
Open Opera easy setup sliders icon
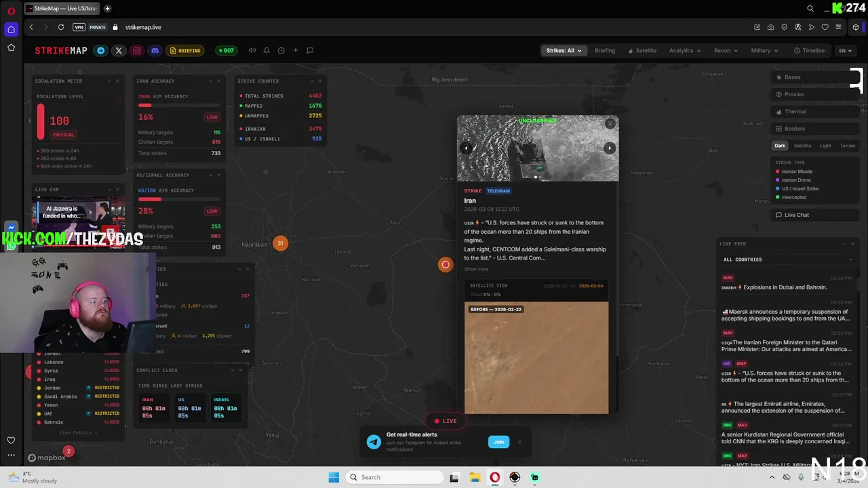pos(838,27)
